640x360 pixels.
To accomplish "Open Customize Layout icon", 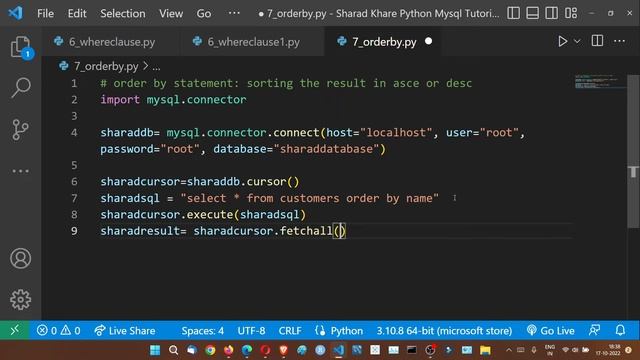I will coord(571,13).
